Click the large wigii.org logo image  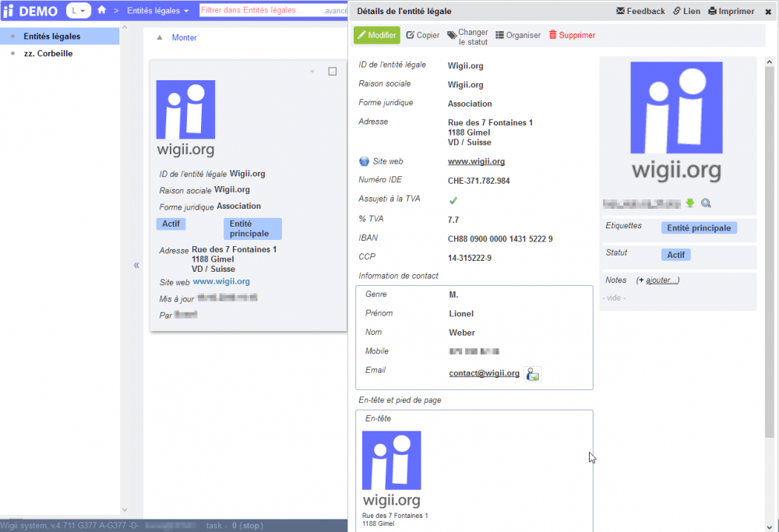pyautogui.click(x=677, y=122)
